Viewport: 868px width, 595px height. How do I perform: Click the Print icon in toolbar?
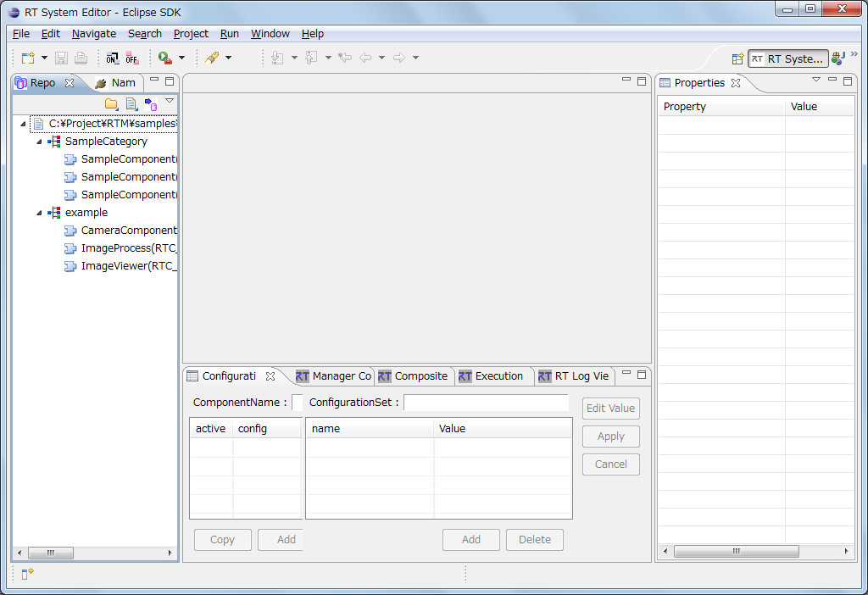81,58
